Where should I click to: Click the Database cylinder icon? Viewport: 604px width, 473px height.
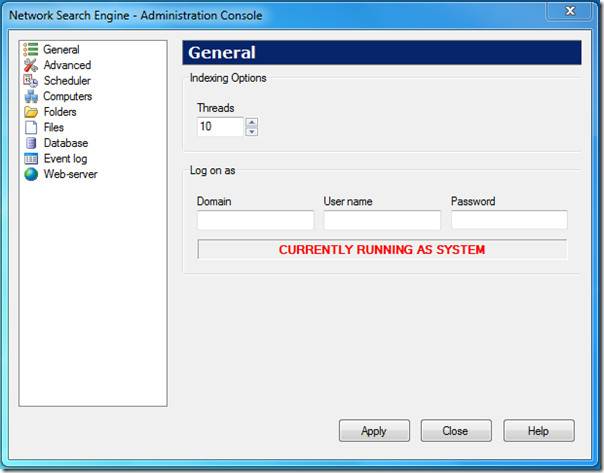coord(31,143)
